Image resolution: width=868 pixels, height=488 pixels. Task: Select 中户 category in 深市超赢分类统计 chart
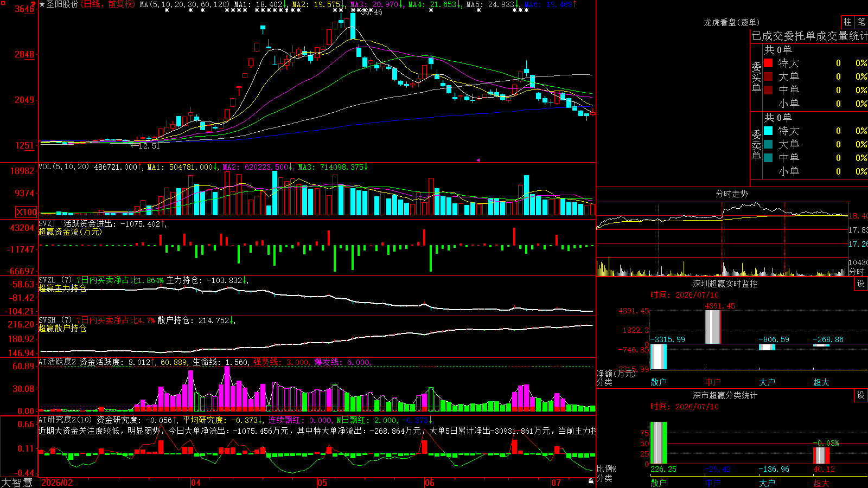[713, 483]
